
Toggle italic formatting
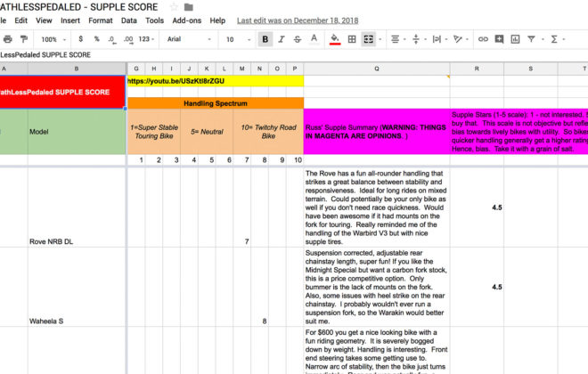click(x=282, y=39)
